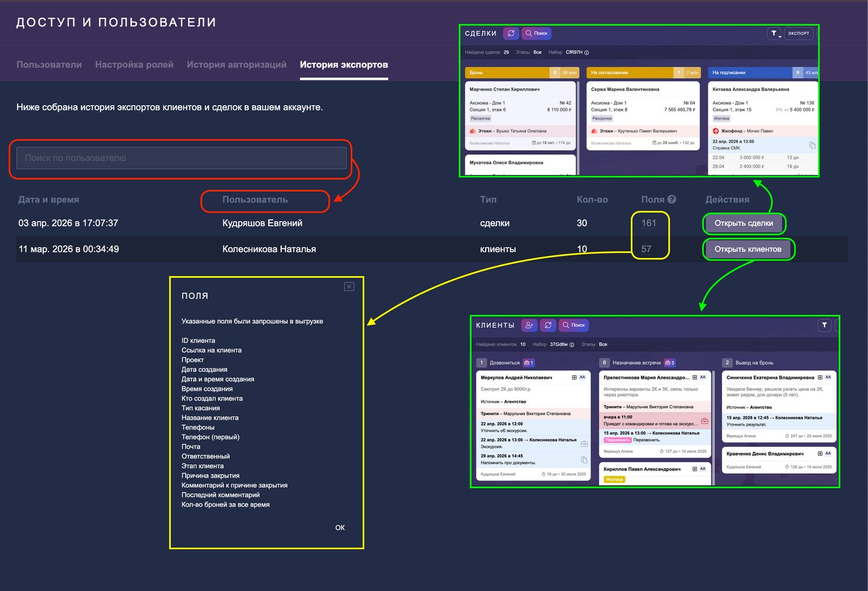Viewport: 868px width, 591px height.
Task: Switch to the Пользователи tab
Action: click(x=49, y=65)
